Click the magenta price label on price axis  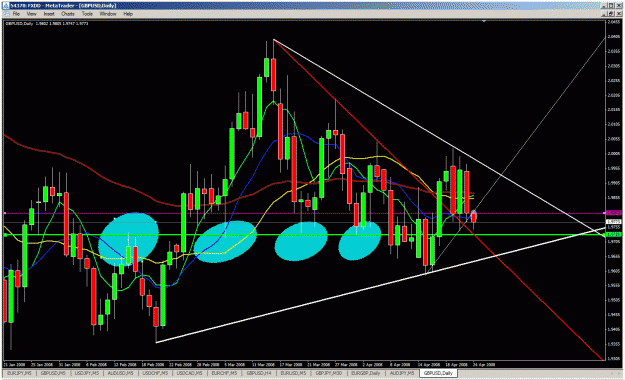(613, 213)
